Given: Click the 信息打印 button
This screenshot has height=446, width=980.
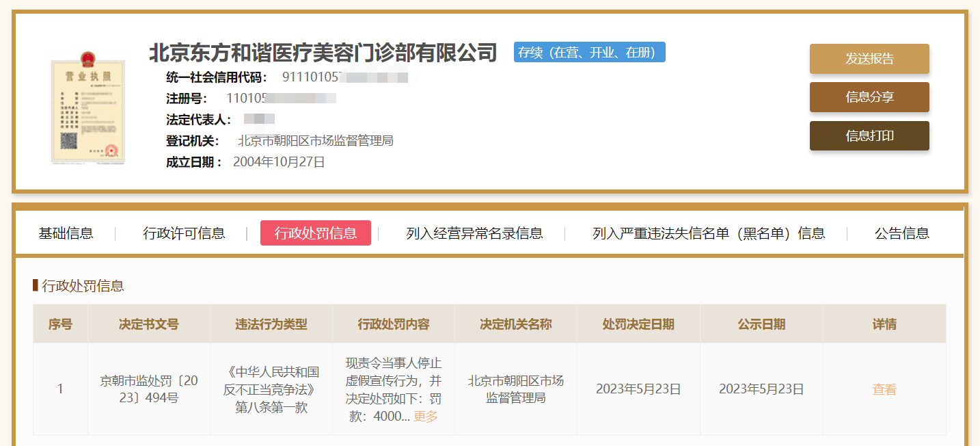Looking at the screenshot, I should point(869,136).
